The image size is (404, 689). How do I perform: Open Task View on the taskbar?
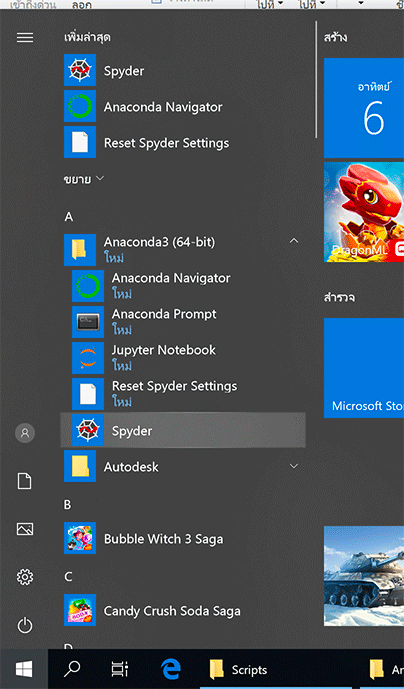[119, 669]
